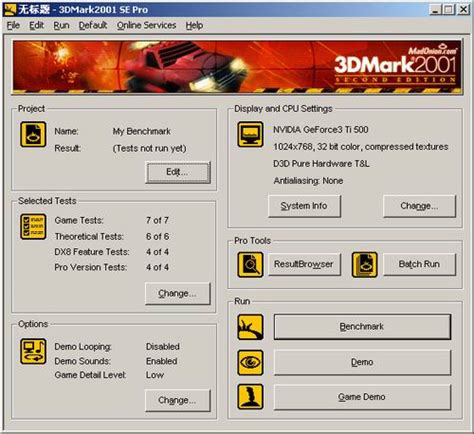The height and width of the screenshot is (434, 474).
Task: Click the Demo eye icon
Action: (250, 362)
